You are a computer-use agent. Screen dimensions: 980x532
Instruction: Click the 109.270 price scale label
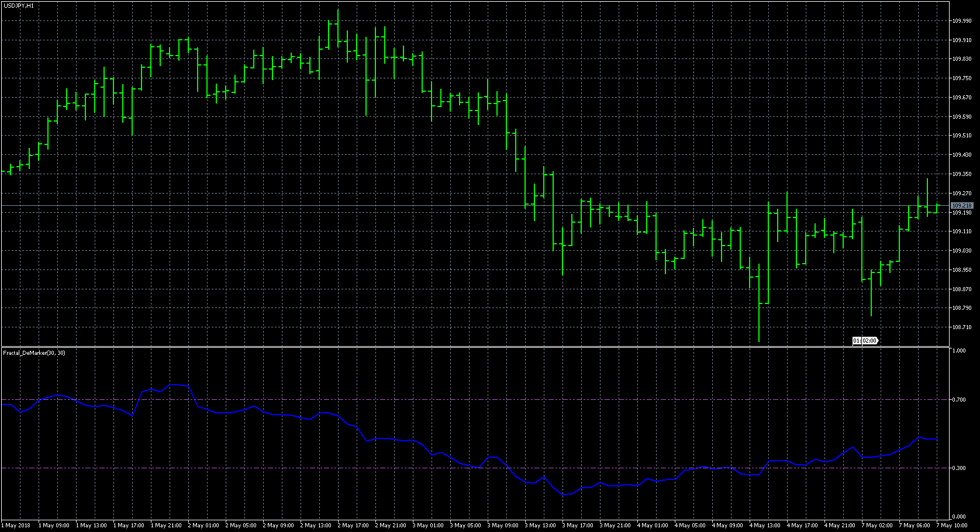962,194
